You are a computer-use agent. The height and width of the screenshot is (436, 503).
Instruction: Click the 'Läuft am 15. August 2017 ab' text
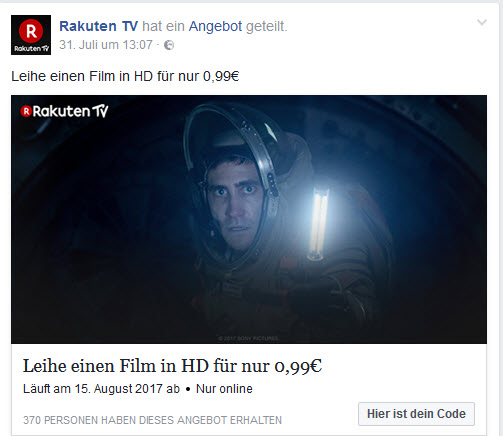coord(101,389)
